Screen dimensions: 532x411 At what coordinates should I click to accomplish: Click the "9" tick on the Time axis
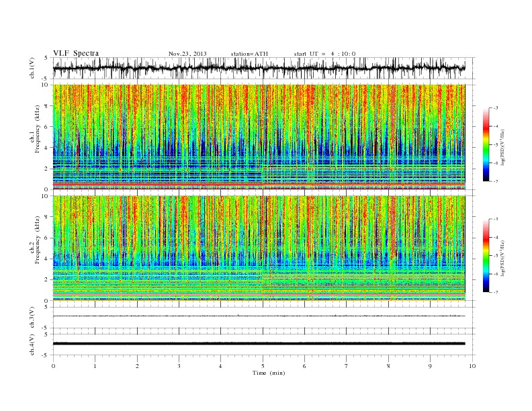(x=430, y=366)
